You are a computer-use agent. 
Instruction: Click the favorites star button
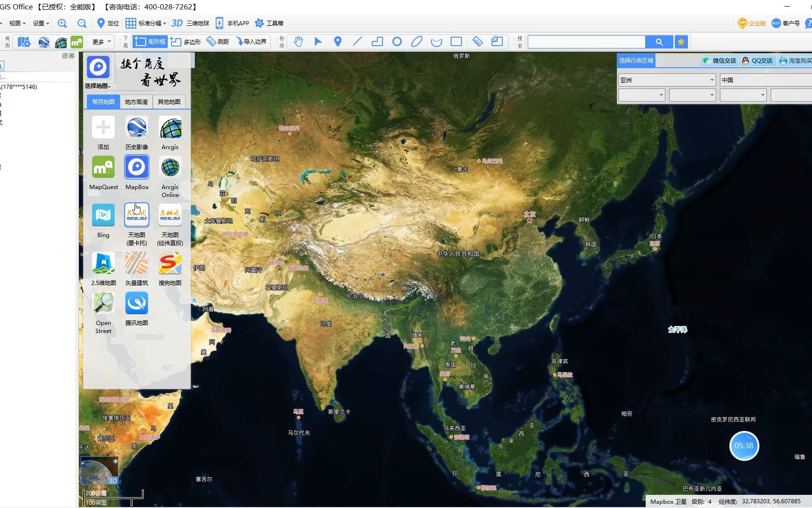click(x=681, y=42)
